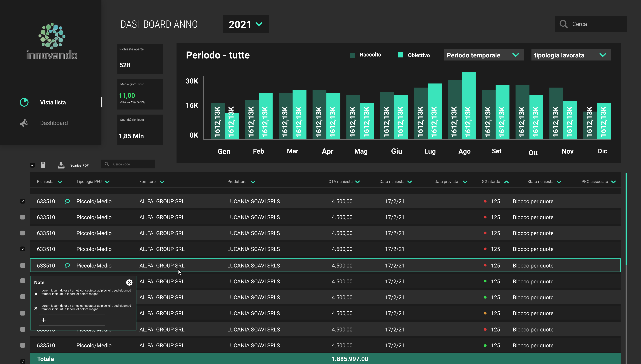The image size is (641, 364).
Task: Check the second row checkbox
Action: [23, 217]
